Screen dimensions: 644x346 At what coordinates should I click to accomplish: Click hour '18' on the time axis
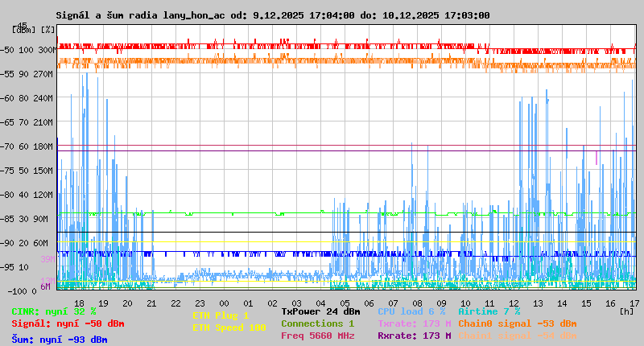tap(79, 303)
